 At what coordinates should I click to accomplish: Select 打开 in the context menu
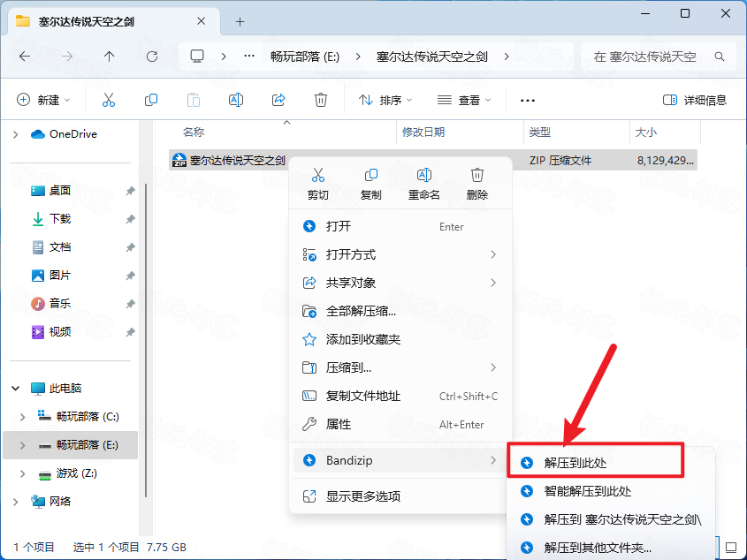(x=400, y=227)
